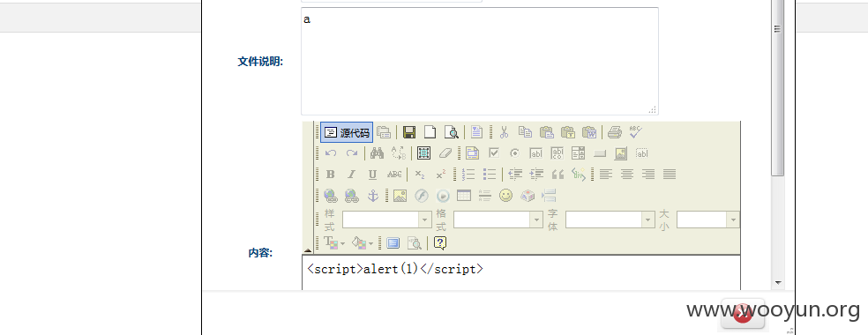Align text right
Viewport: 868px width, 335px height.
pos(648,175)
